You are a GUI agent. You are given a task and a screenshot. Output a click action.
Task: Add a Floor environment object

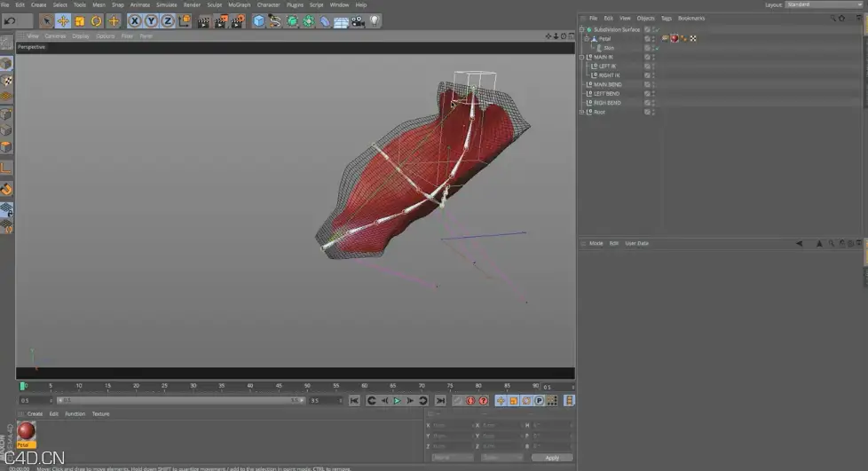(341, 21)
